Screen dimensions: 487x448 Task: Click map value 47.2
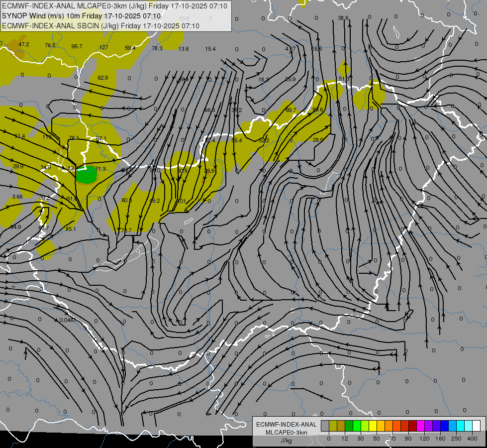(x=23, y=44)
